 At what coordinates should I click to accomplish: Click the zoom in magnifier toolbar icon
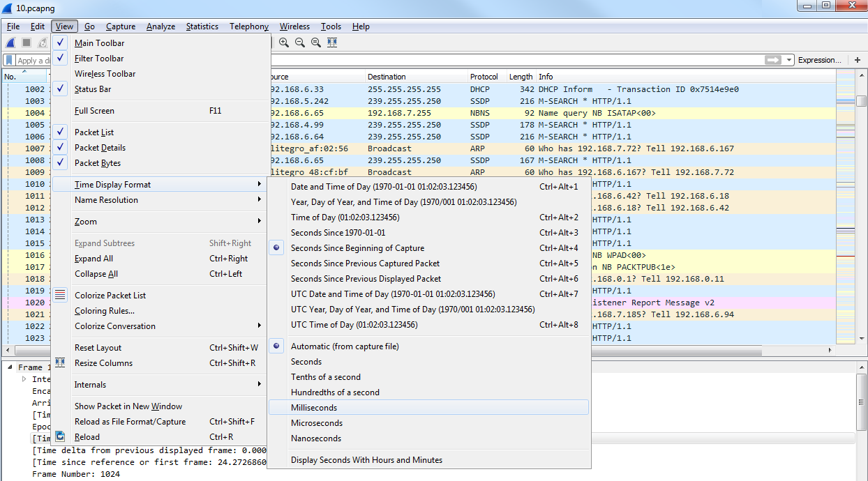[x=284, y=43]
